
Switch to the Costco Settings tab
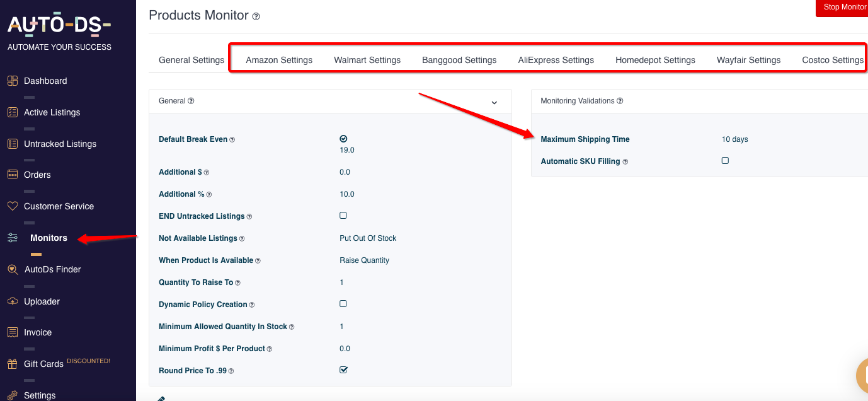[x=833, y=61]
